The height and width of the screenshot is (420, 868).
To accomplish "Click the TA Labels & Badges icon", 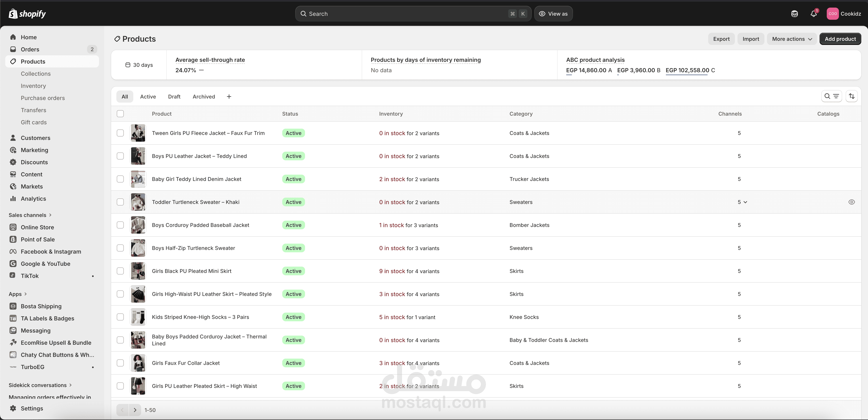I will pos(13,318).
